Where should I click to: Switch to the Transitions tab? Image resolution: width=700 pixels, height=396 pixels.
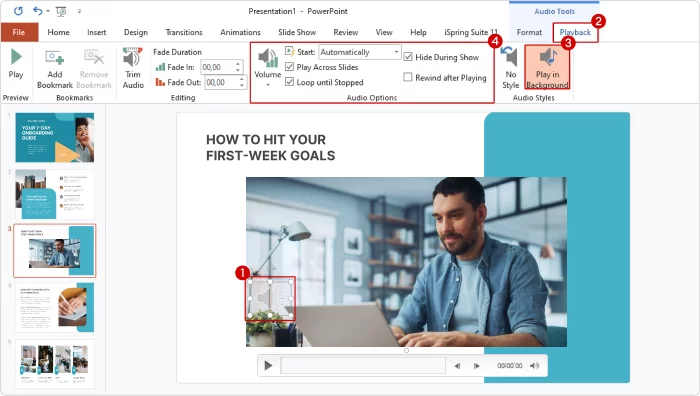[184, 32]
